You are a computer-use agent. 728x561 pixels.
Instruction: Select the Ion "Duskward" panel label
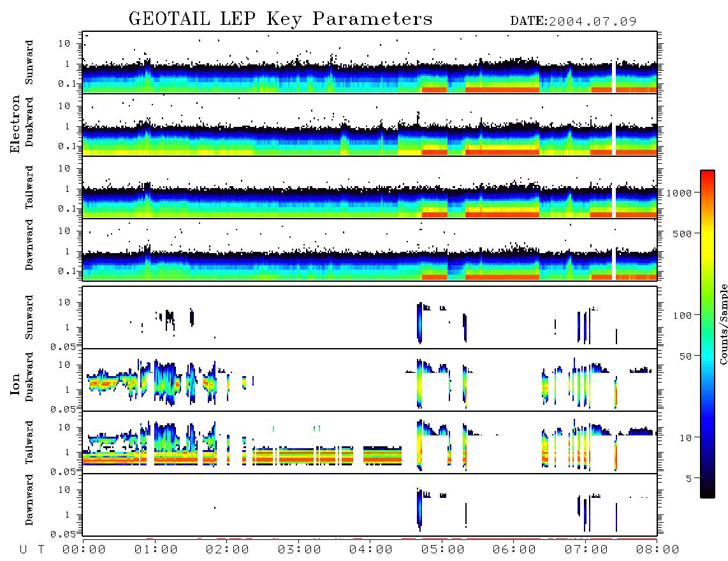coord(29,377)
